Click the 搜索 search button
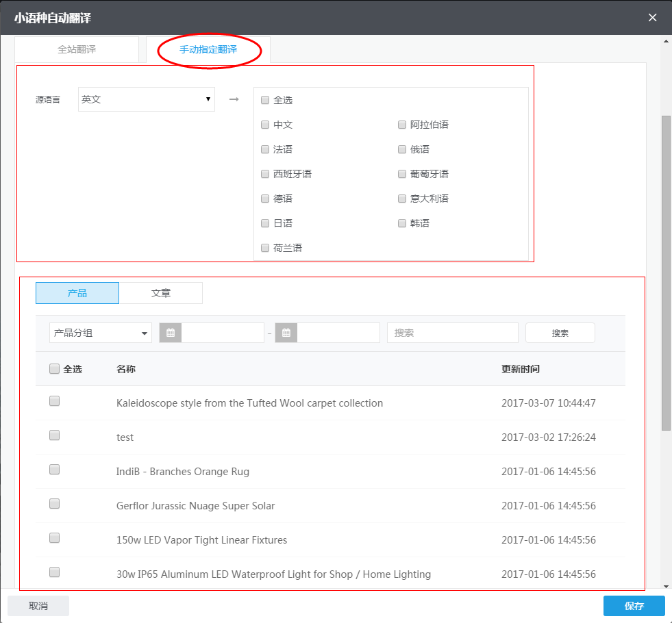672x623 pixels. click(x=560, y=333)
